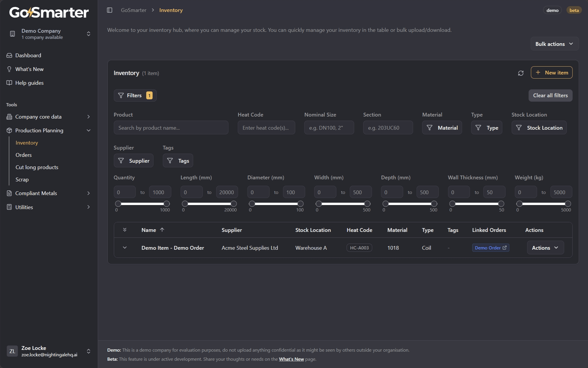Click the plus icon in New item
The image size is (588, 368).
click(538, 72)
